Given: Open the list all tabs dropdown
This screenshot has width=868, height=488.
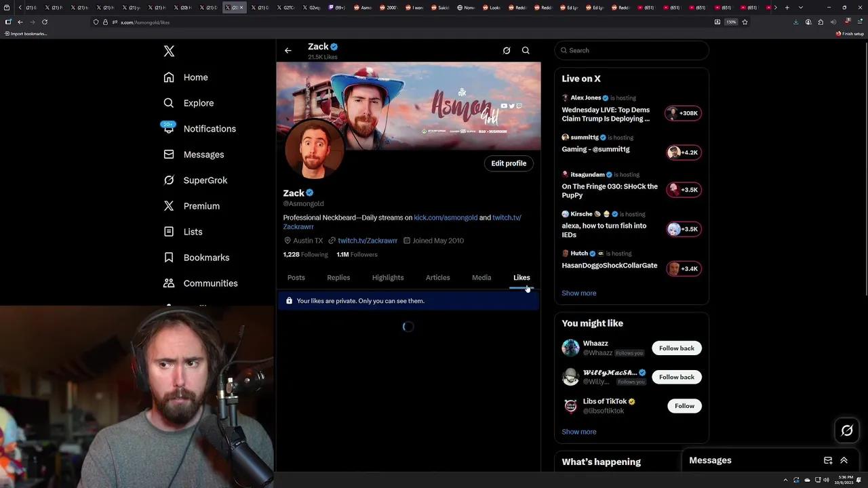Looking at the screenshot, I should (801, 7).
